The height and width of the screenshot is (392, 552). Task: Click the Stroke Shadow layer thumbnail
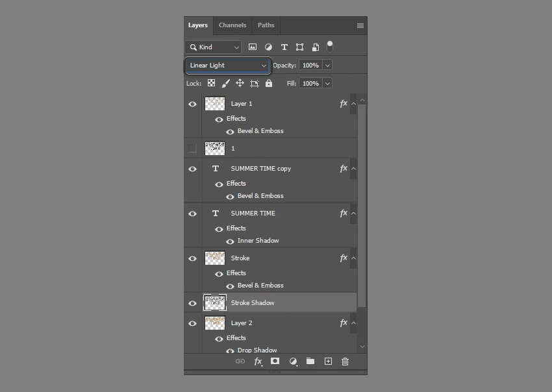tap(214, 302)
